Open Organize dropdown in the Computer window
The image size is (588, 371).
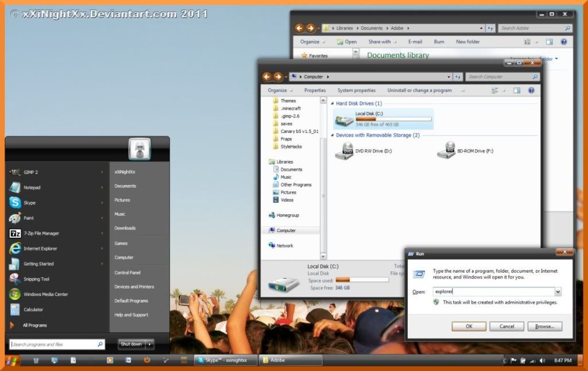tap(280, 90)
